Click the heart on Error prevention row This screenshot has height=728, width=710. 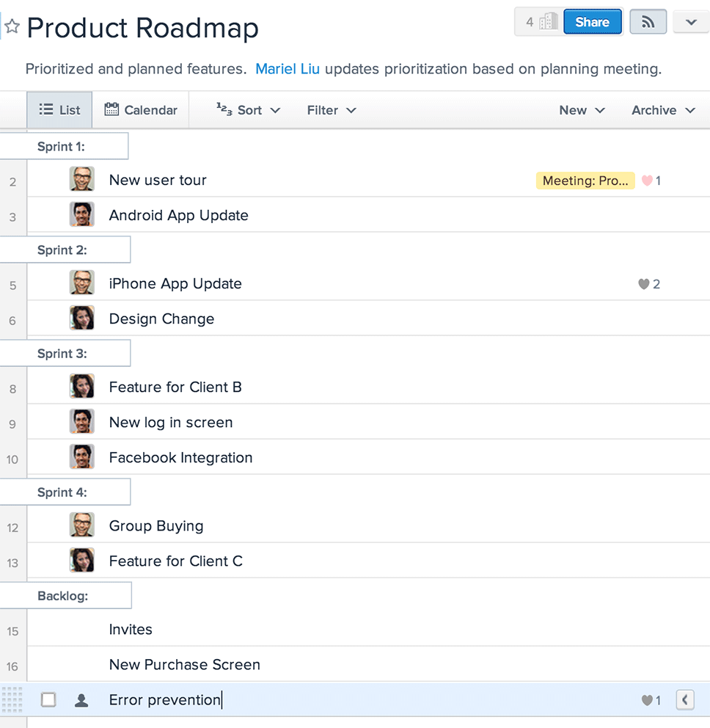click(647, 700)
